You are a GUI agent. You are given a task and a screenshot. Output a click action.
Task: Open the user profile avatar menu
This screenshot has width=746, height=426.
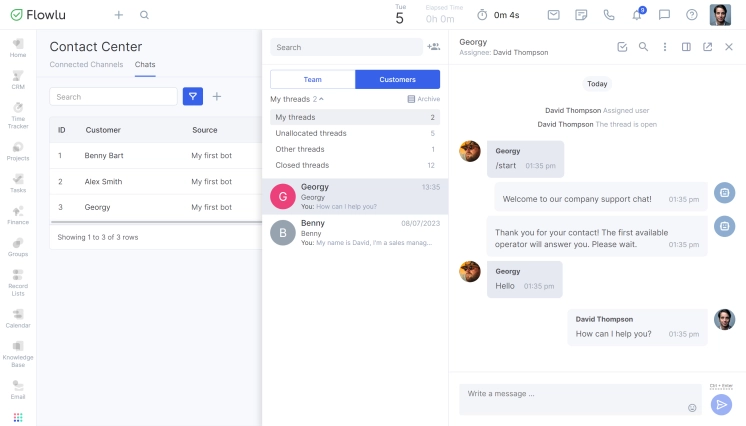coord(720,15)
